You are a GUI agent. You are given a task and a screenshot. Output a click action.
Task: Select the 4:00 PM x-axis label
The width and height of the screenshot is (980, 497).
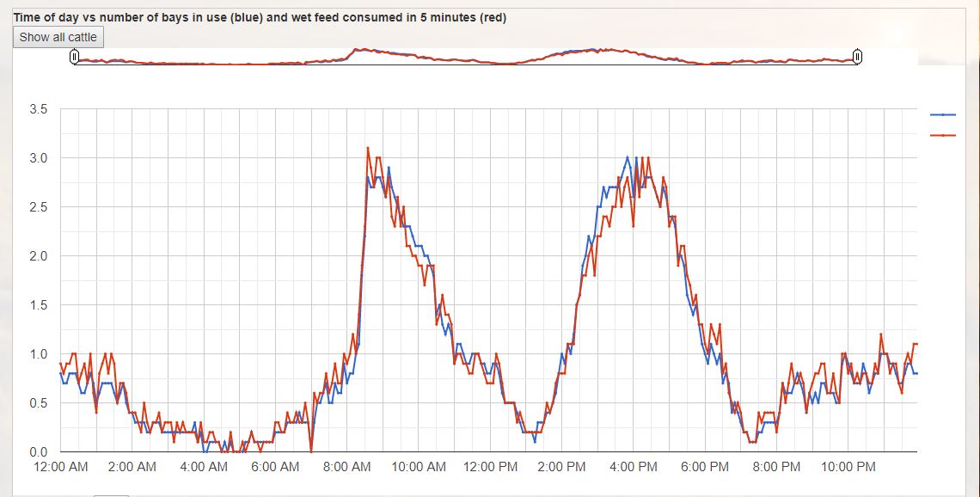(633, 467)
